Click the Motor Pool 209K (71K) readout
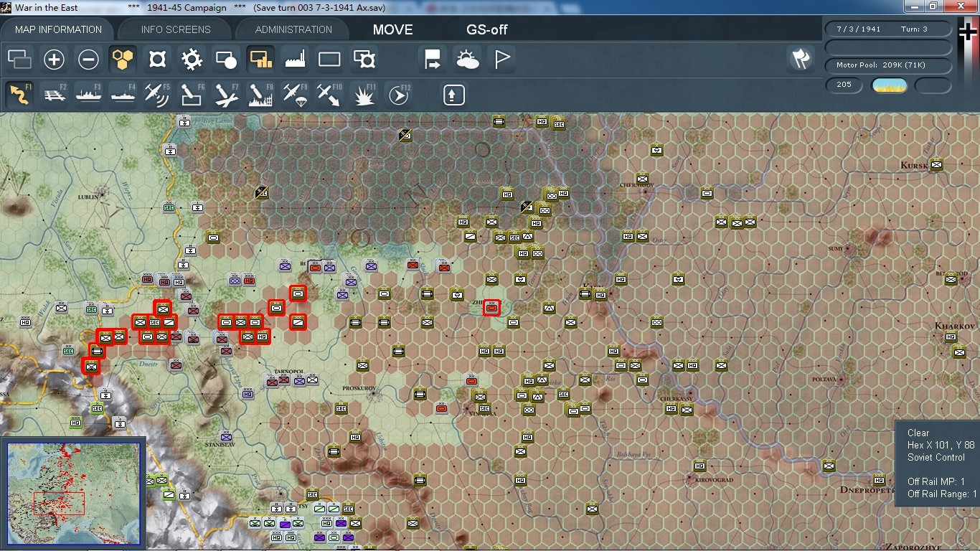The height and width of the screenshot is (551, 980). (889, 65)
